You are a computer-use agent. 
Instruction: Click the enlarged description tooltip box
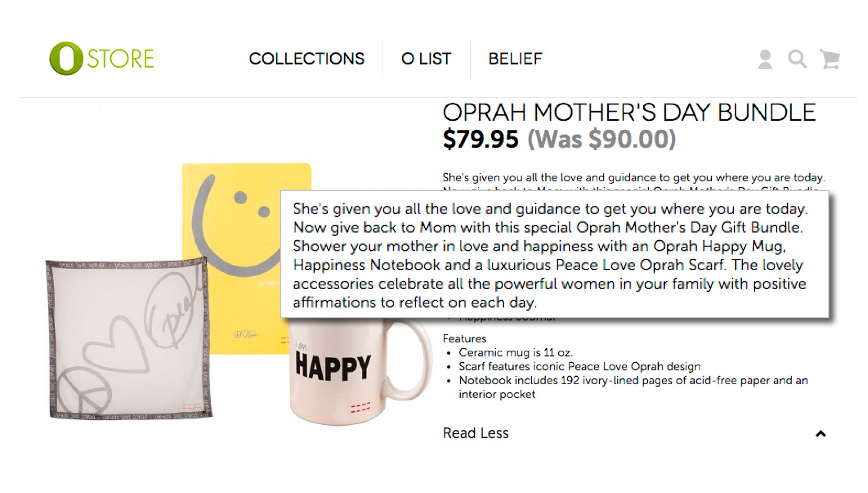pos(555,255)
